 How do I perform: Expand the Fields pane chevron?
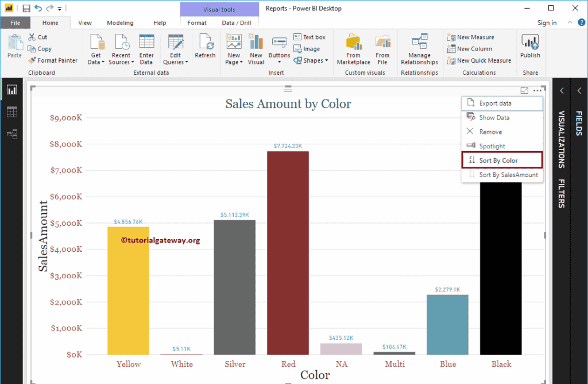(579, 90)
